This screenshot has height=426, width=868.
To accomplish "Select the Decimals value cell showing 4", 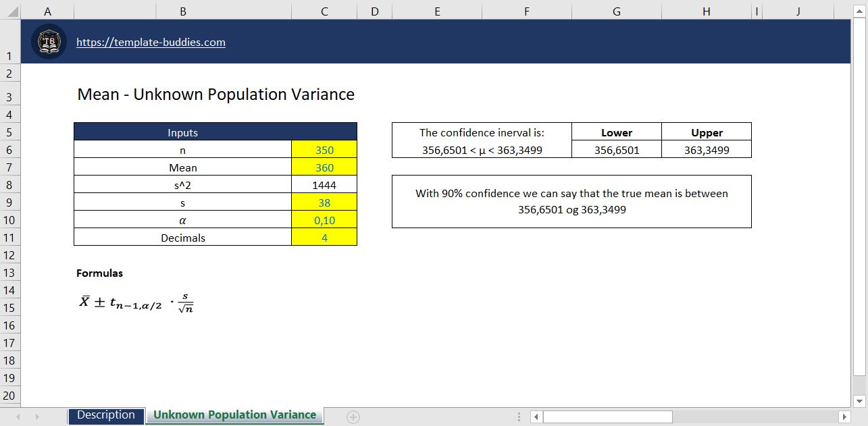I will coord(324,237).
